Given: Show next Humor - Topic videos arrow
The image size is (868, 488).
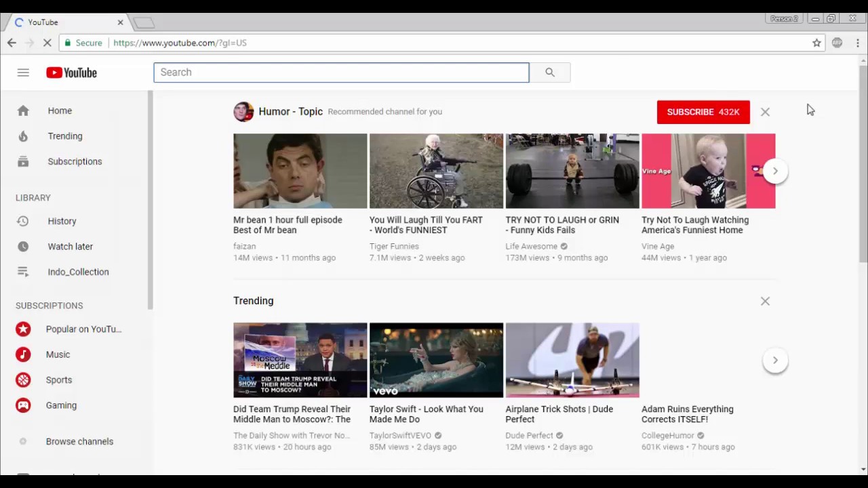Looking at the screenshot, I should 775,171.
